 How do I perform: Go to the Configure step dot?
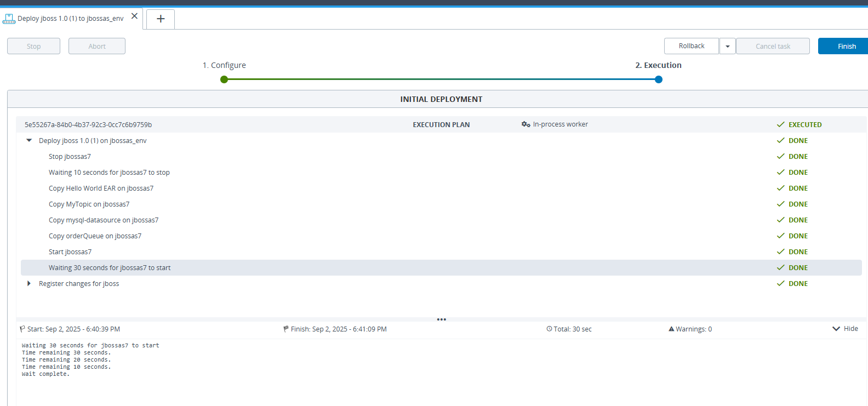[x=224, y=79]
